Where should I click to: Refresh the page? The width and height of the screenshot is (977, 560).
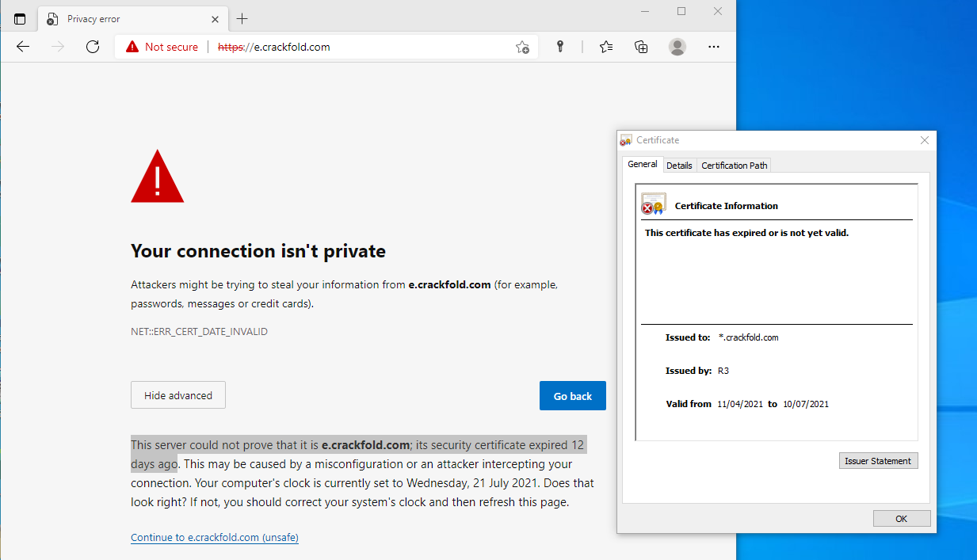[x=93, y=47]
